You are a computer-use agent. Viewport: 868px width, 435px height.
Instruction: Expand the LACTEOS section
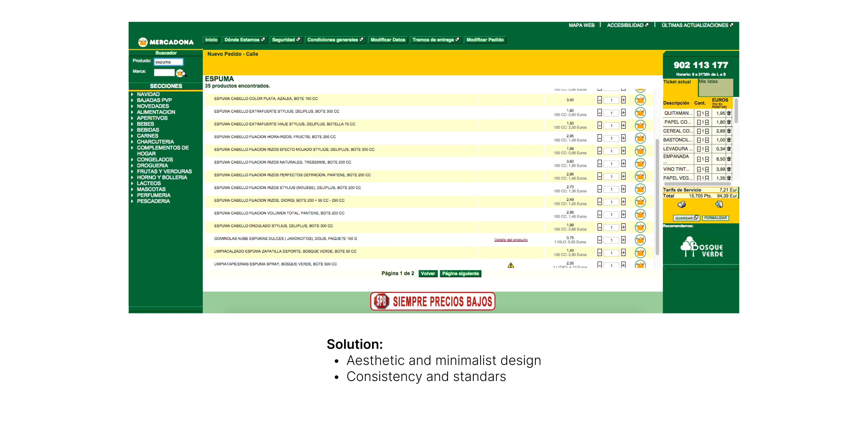point(149,183)
